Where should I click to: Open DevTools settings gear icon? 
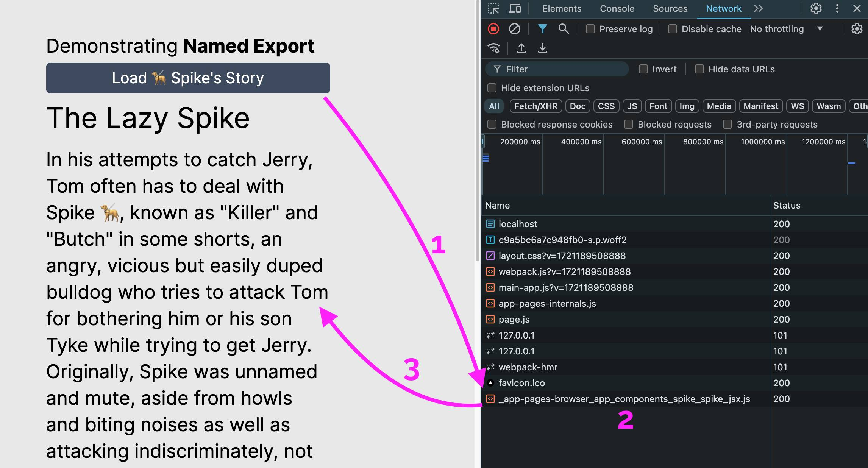[816, 8]
